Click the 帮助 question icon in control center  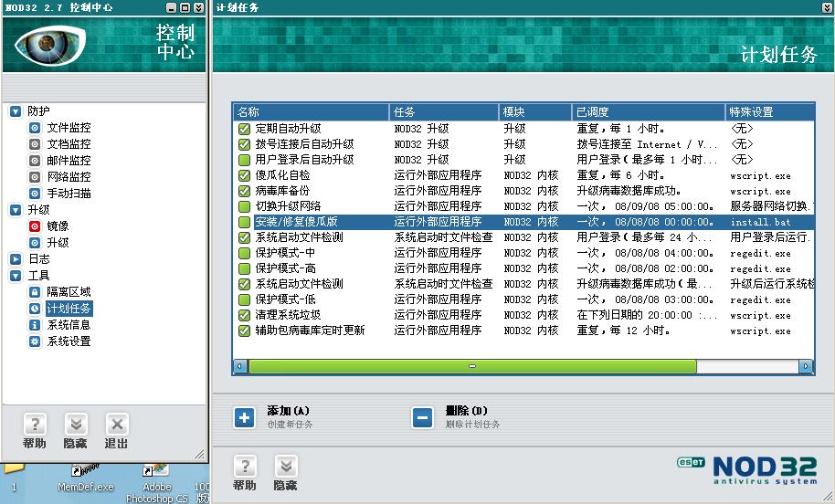[x=35, y=425]
